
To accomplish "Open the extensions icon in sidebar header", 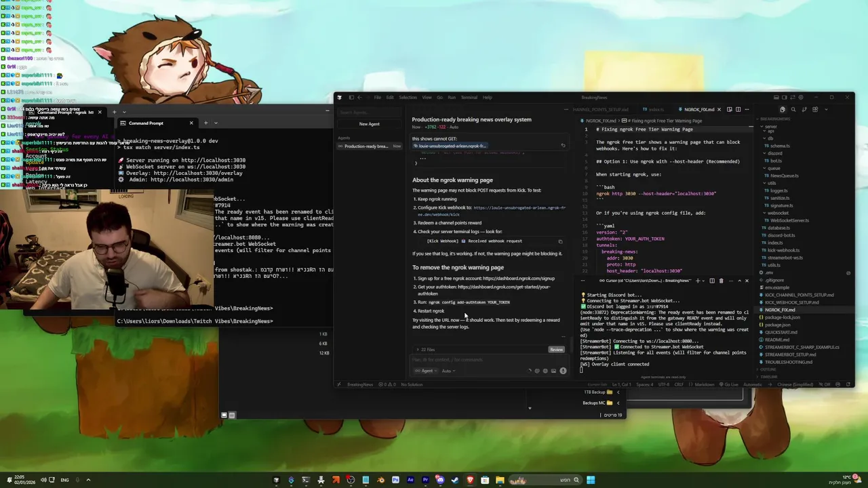I will (814, 109).
